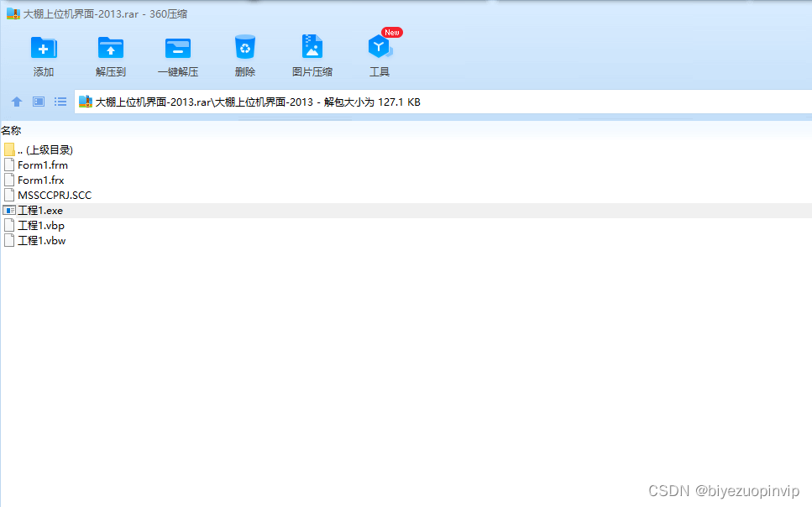Image resolution: width=812 pixels, height=507 pixels.
Task: Click the archive icon in the address bar
Action: (85, 102)
